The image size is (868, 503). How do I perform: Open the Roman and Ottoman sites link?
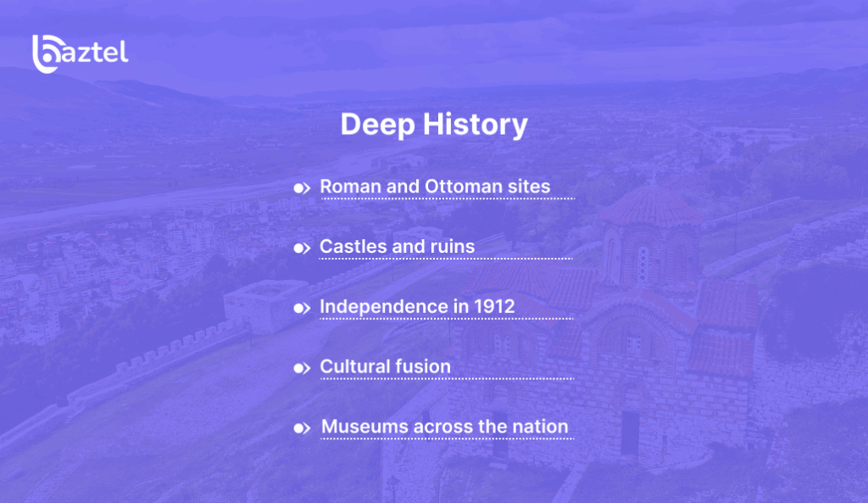pyautogui.click(x=435, y=186)
